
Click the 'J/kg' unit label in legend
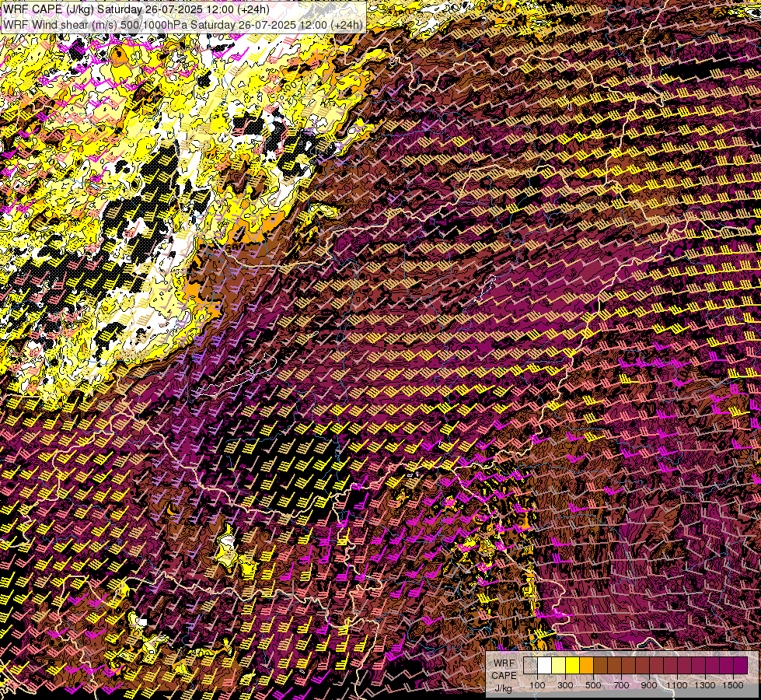503,688
